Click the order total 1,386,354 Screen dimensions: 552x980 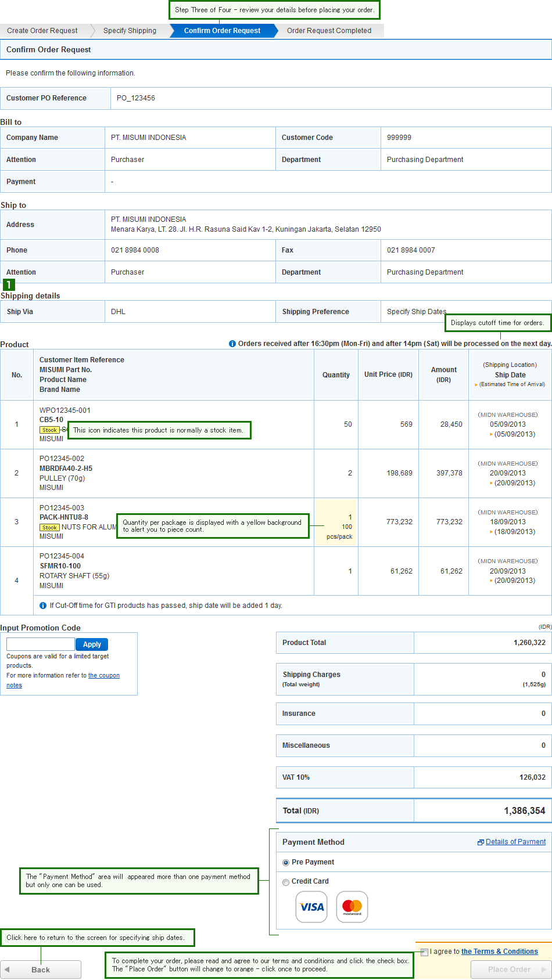coord(525,811)
